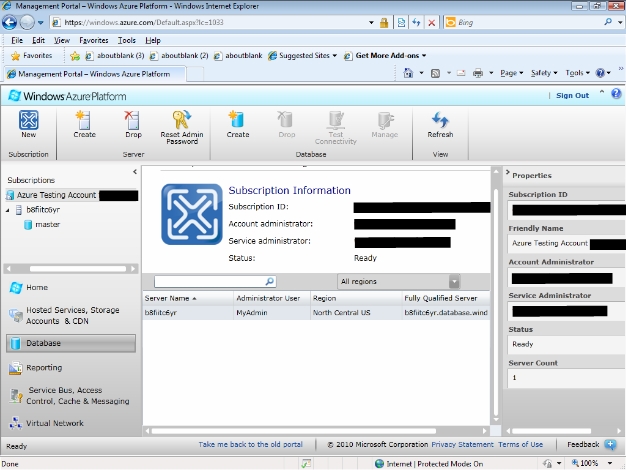
Task: Open the File menu
Action: pos(17,40)
